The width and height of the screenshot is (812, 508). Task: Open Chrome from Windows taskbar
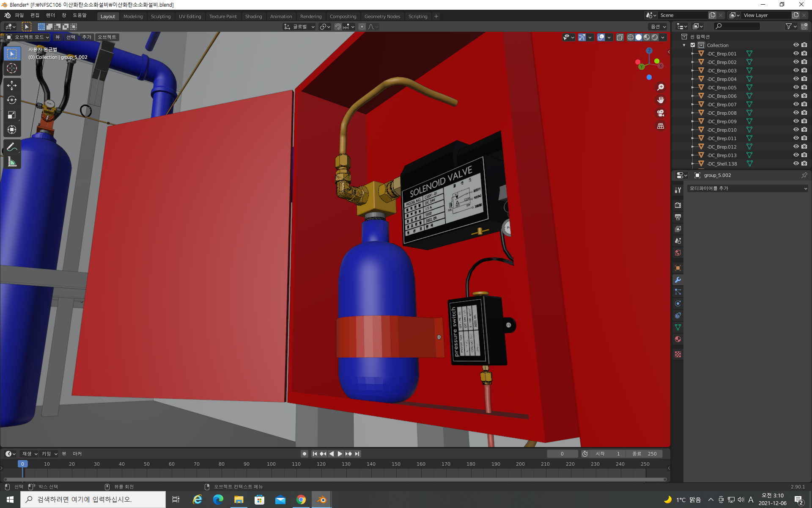click(x=301, y=500)
